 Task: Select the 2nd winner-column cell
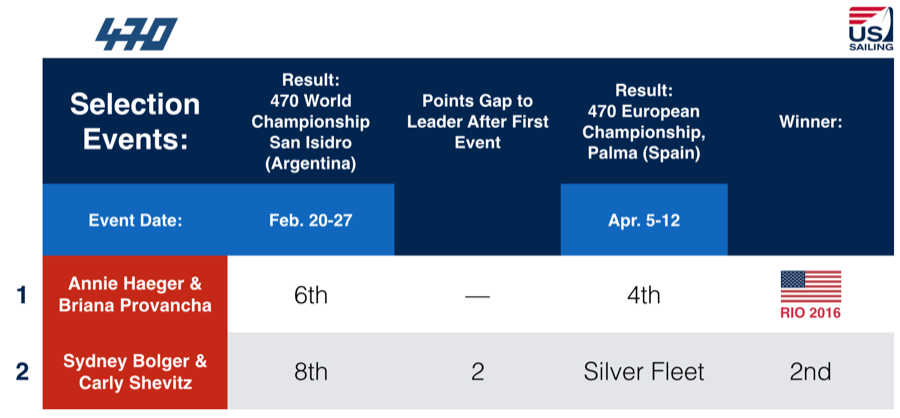810,371
